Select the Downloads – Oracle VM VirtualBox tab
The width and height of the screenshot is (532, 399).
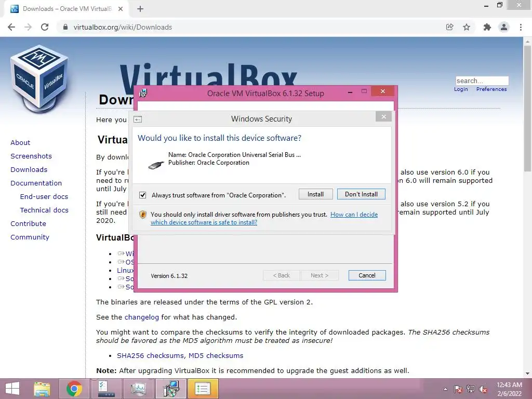(x=66, y=9)
